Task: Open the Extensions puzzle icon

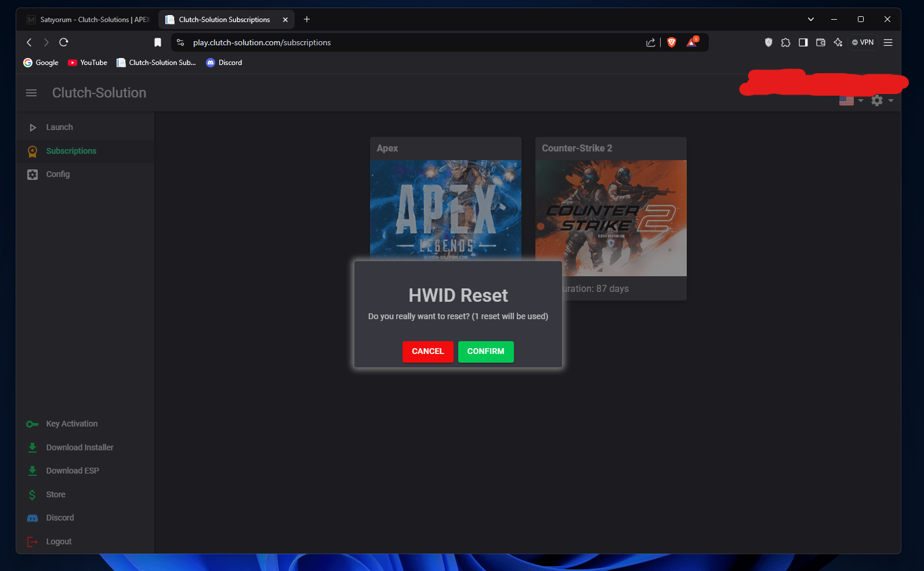Action: point(786,42)
